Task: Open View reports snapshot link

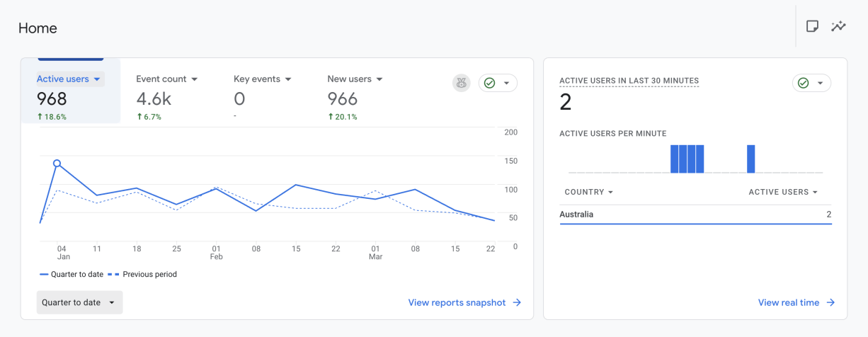Action: (x=457, y=302)
